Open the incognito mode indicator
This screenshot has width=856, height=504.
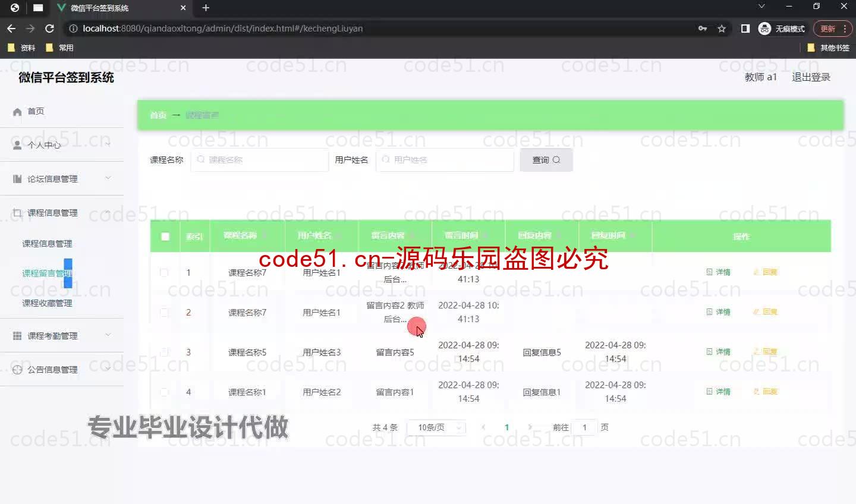click(x=782, y=29)
